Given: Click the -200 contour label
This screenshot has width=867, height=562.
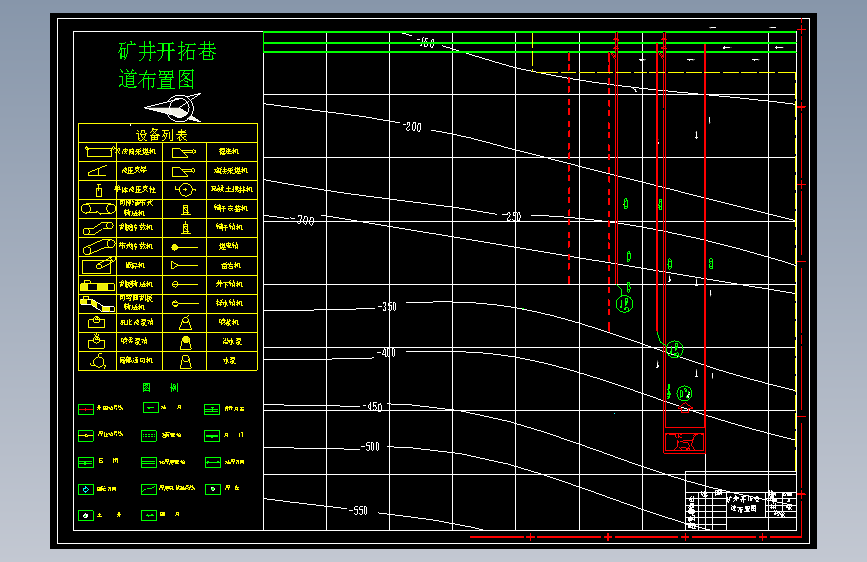Looking at the screenshot, I should click(412, 127).
